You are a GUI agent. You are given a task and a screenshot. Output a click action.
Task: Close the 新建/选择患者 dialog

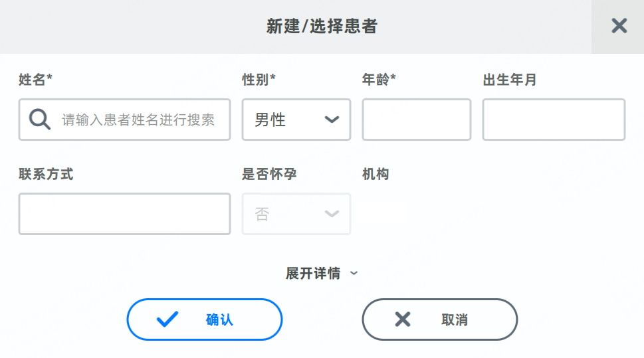[x=619, y=26]
